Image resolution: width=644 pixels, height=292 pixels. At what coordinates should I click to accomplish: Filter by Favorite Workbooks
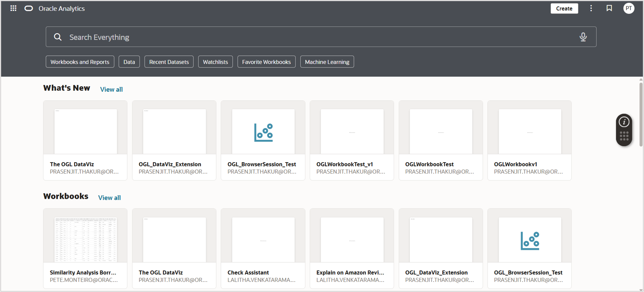tap(266, 62)
